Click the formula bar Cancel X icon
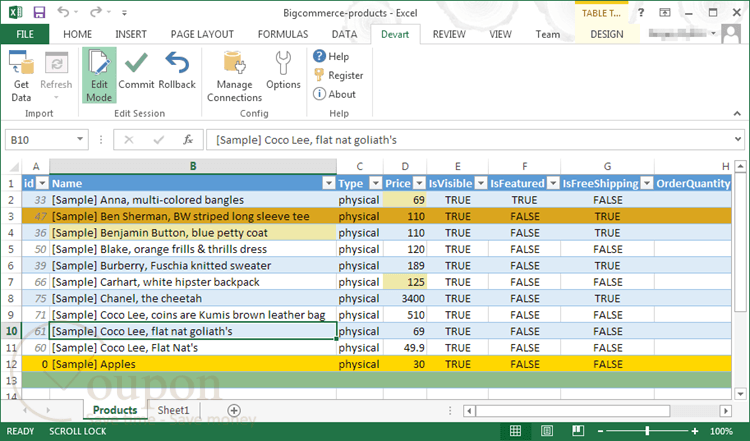Image resolution: width=750 pixels, height=441 pixels. [x=129, y=140]
